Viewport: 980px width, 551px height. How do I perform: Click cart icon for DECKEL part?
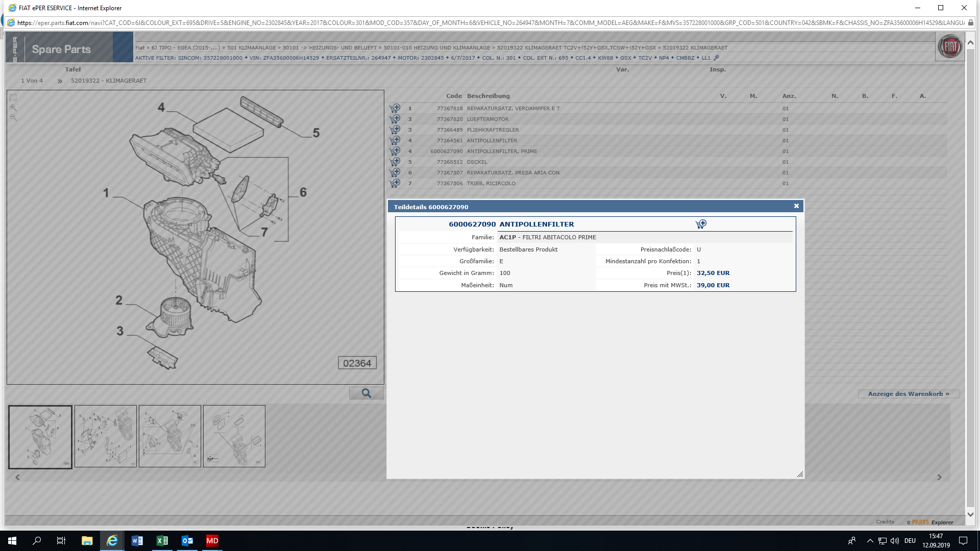click(x=395, y=162)
